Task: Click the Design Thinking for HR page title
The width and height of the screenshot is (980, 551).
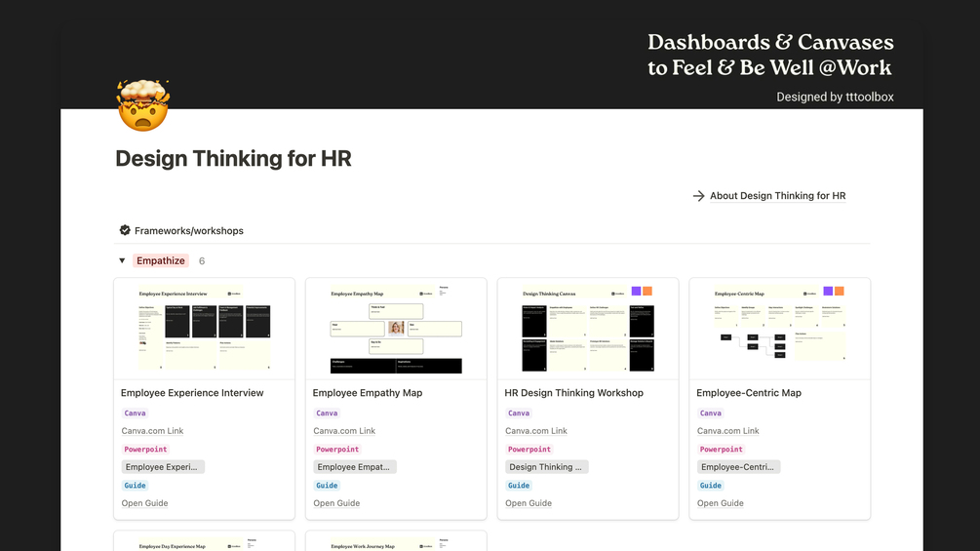Action: (x=234, y=159)
